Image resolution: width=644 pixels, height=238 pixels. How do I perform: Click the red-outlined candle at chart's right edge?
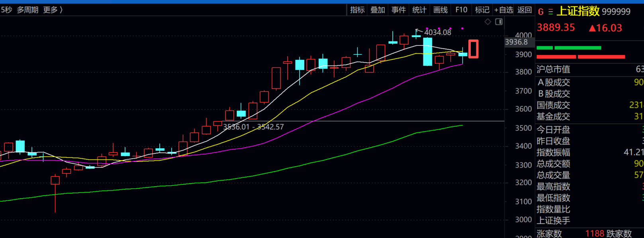tap(473, 49)
